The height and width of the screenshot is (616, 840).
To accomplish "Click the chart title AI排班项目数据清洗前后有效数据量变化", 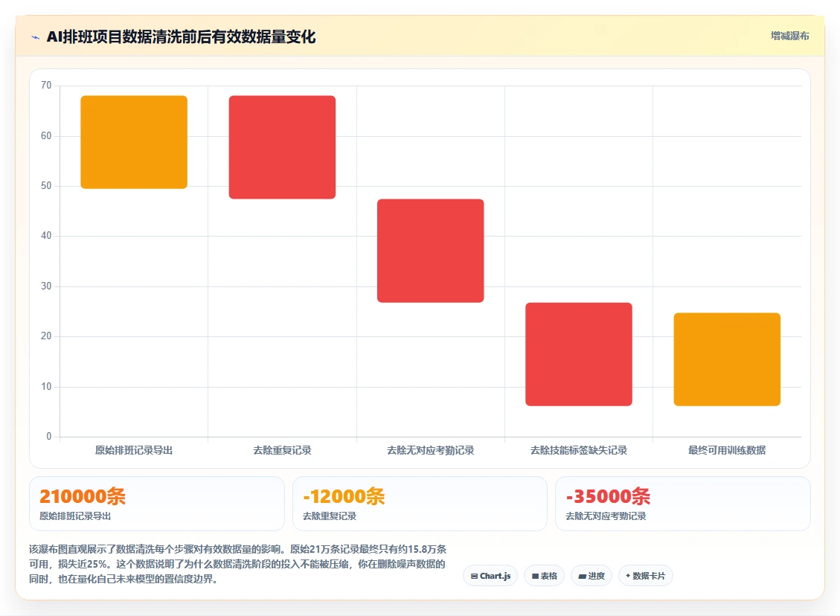I will (x=181, y=37).
